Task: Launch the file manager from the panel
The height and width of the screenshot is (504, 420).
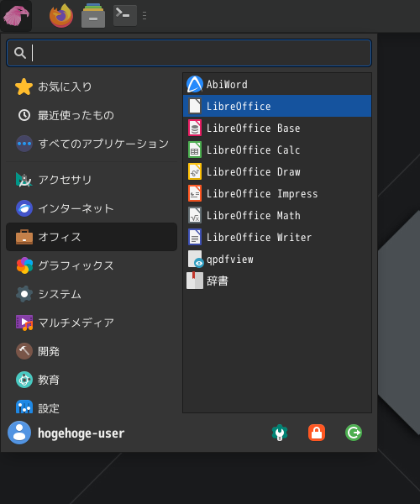Action: 93,15
